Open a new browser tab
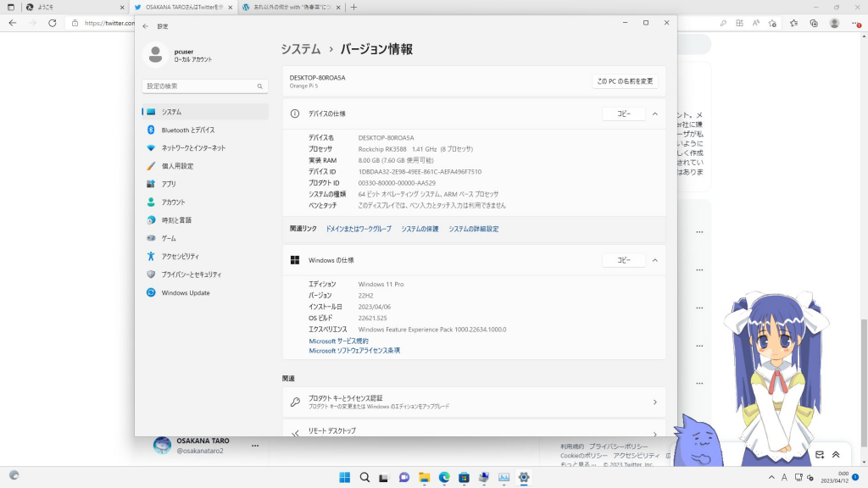The image size is (868, 488). click(x=353, y=7)
